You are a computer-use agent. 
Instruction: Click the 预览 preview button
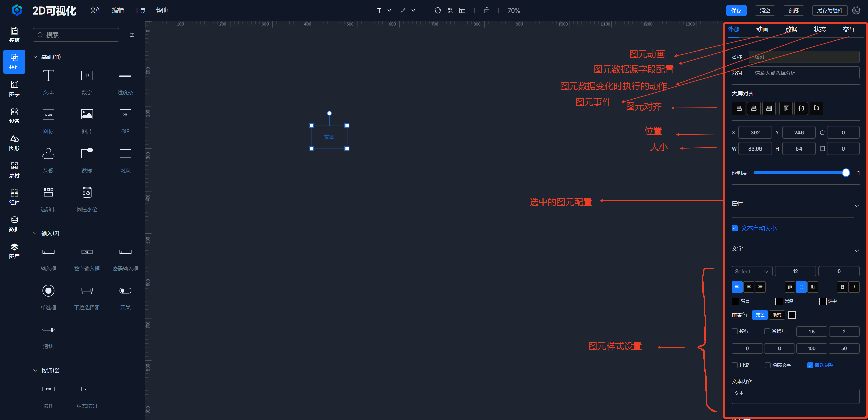pos(793,11)
